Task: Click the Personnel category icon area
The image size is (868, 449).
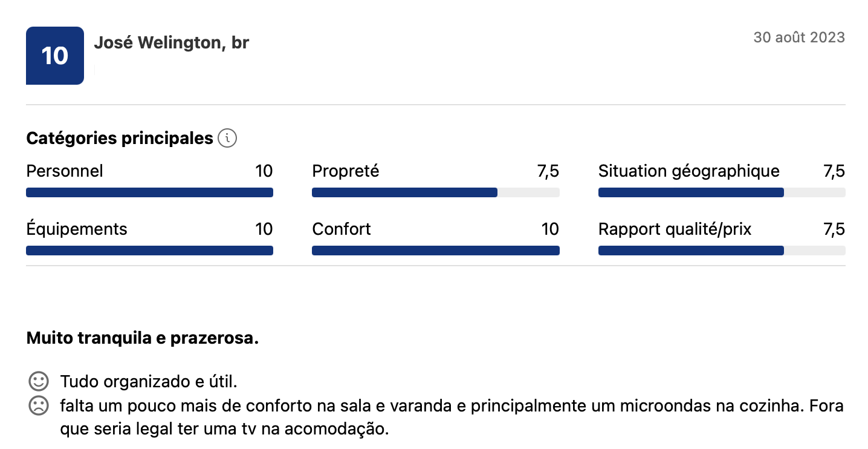Action: pyautogui.click(x=64, y=171)
